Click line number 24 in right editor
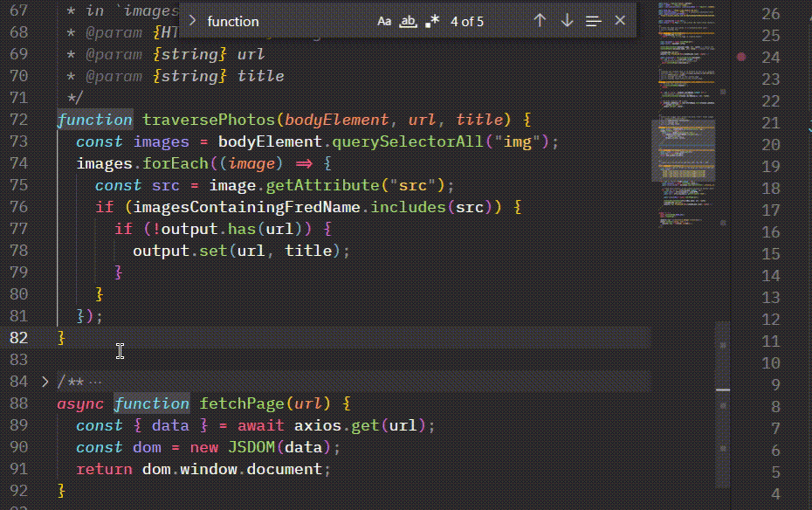 point(771,57)
